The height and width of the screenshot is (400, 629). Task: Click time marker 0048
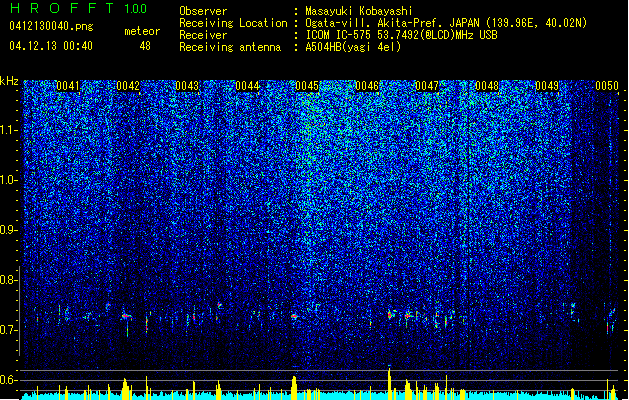[487, 86]
